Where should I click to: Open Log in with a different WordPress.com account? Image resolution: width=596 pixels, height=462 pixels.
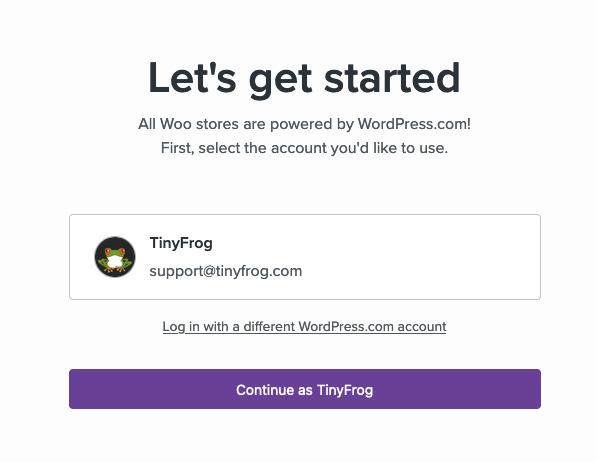(x=304, y=327)
